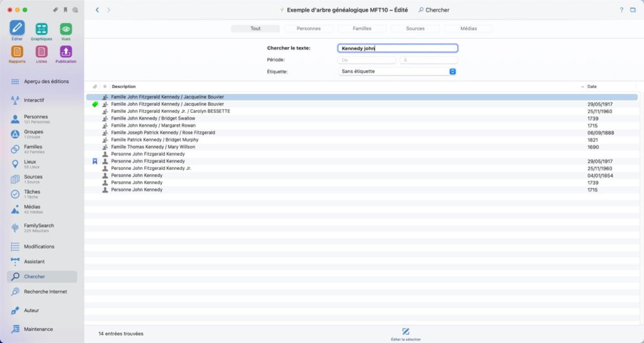This screenshot has height=343, width=644.
Task: Select Famille John Kennedy / Margaret Rowan
Action: (362, 125)
